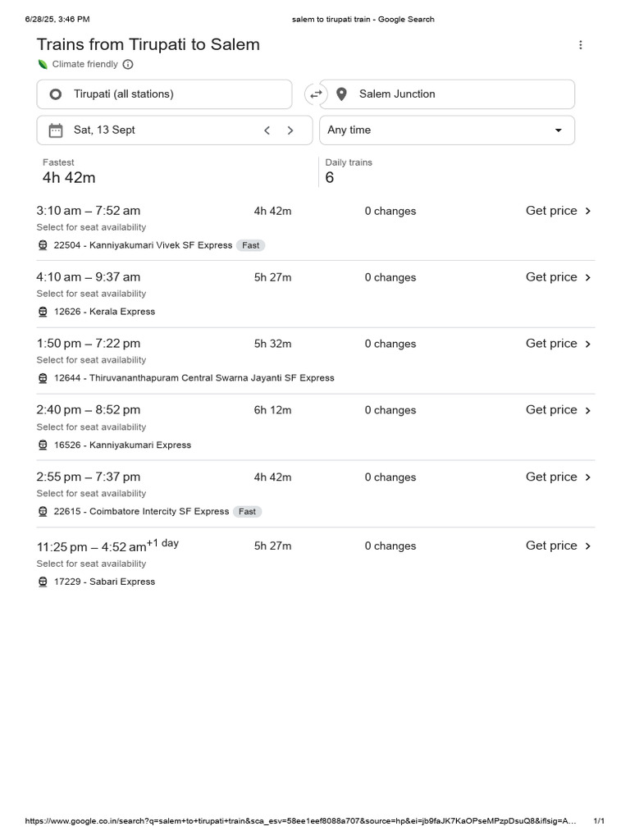Edit the Salem Junction destination field
The height and width of the screenshot is (840, 630).
pyautogui.click(x=447, y=94)
